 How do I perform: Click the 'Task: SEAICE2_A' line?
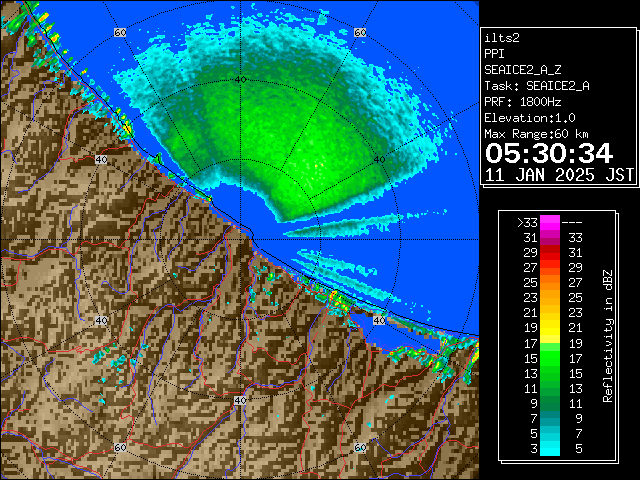(x=537, y=86)
